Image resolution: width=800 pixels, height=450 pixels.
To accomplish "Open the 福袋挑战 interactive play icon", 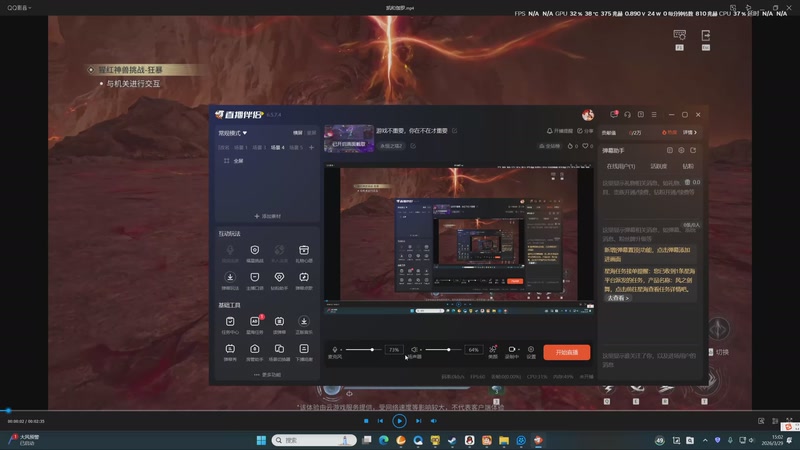I will 255,251.
